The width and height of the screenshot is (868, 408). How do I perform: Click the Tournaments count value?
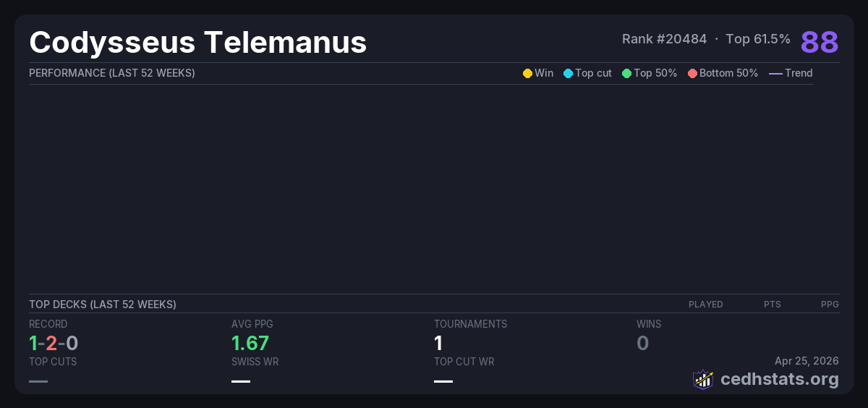click(x=438, y=343)
